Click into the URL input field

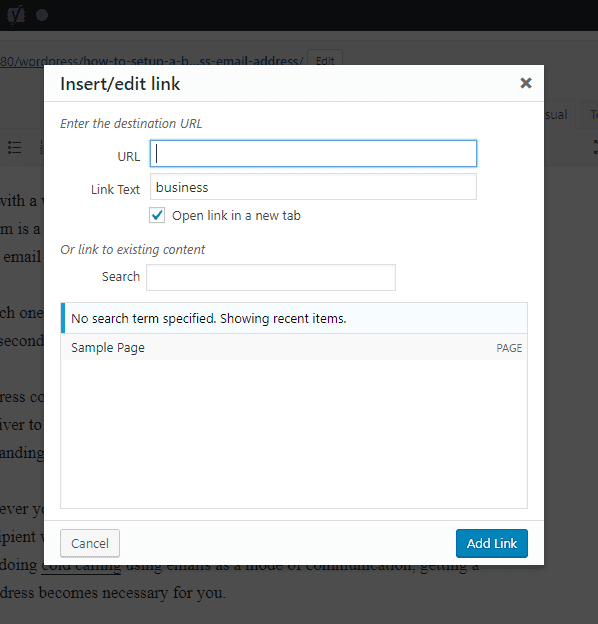coord(313,154)
